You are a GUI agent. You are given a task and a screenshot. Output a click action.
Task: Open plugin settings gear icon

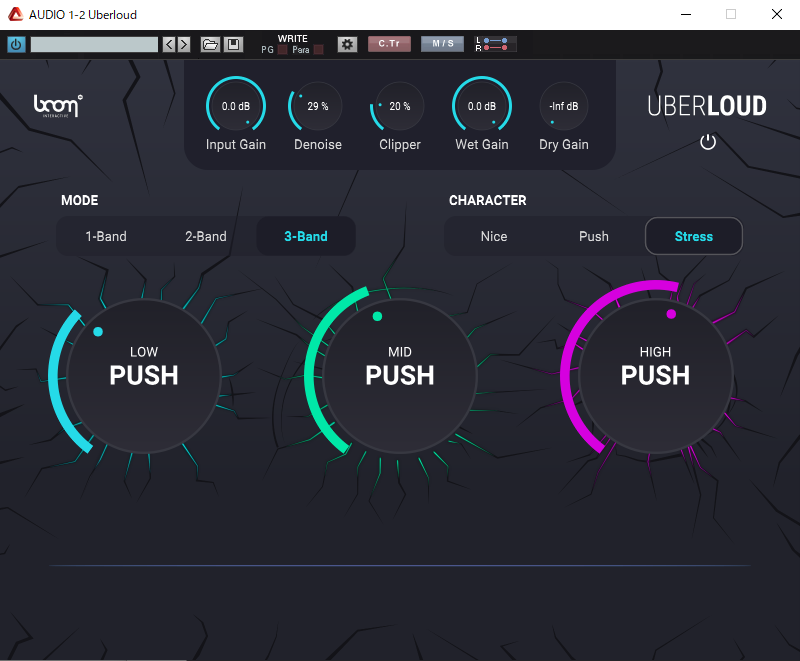coord(347,44)
